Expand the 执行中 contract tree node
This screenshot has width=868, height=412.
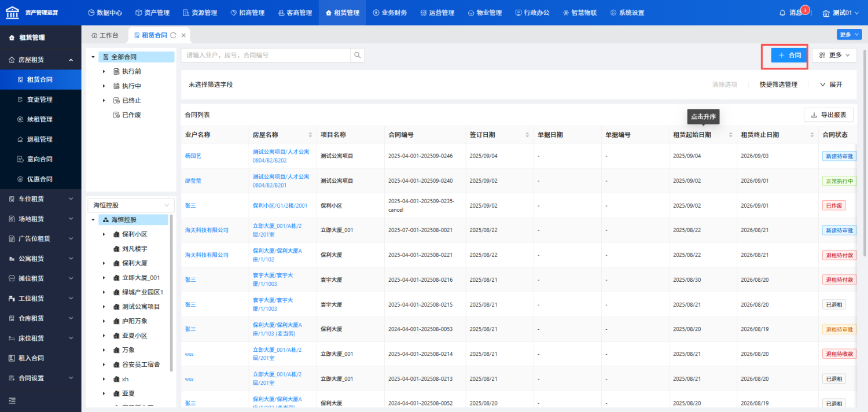[104, 86]
